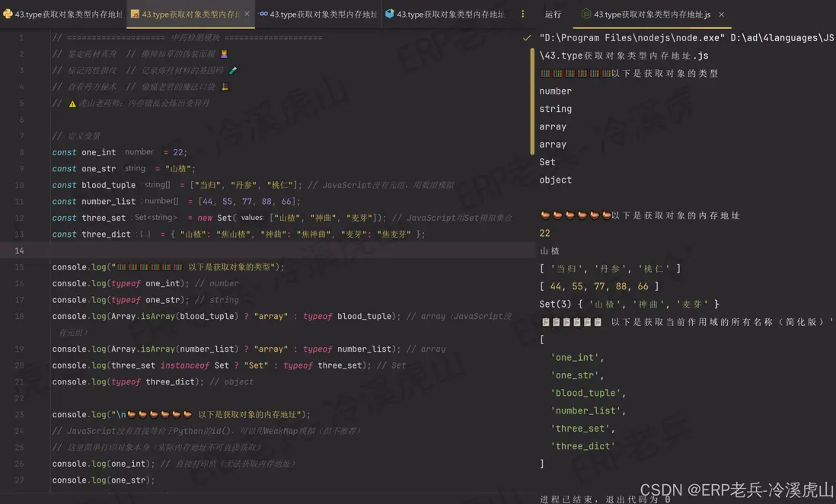The image size is (836, 504).
Task: Click 'three_dict' in the console names list
Action: point(582,446)
